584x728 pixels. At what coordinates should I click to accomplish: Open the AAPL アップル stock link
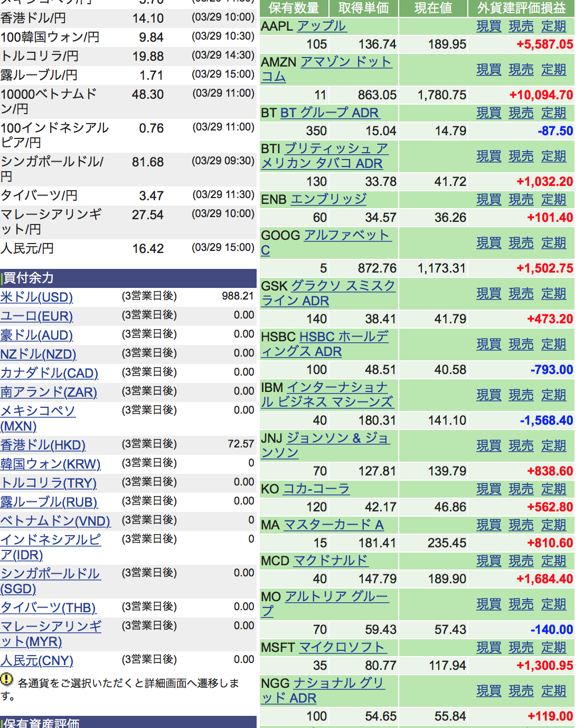[x=321, y=26]
